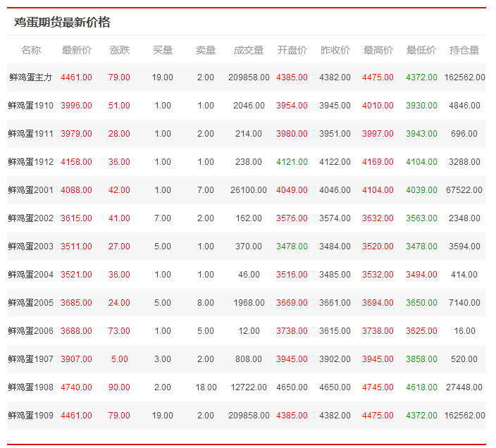
Task: Click the 鲜鸡蛋1909 contract name
Action: (x=30, y=416)
